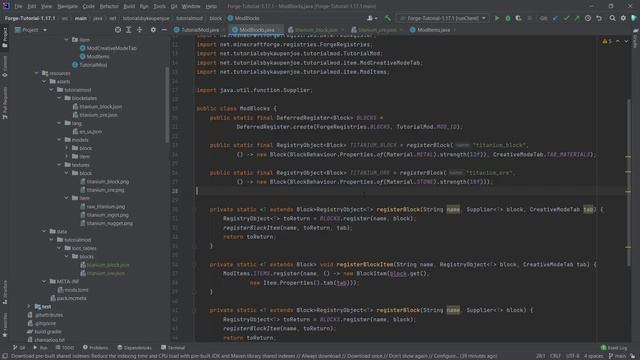Screen dimensions: 640x360
Task: Click the stop run square icon
Action: pyautogui.click(x=530, y=18)
